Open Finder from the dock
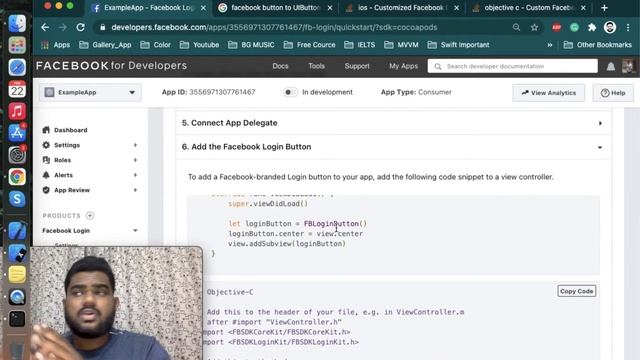Viewport: 640px width, 360px height. pyautogui.click(x=17, y=23)
